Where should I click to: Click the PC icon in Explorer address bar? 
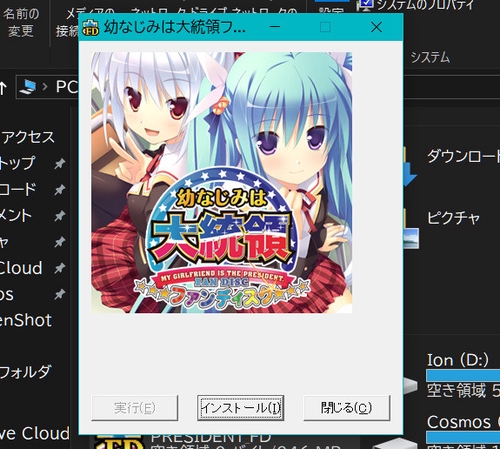tap(28, 87)
